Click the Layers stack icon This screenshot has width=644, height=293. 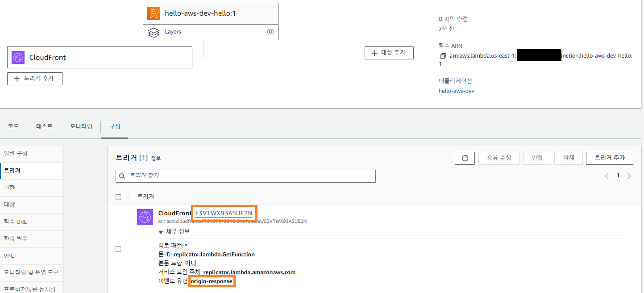point(154,32)
